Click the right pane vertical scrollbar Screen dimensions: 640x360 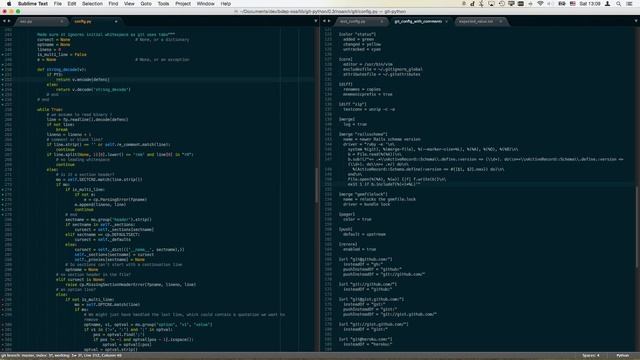coord(637,227)
